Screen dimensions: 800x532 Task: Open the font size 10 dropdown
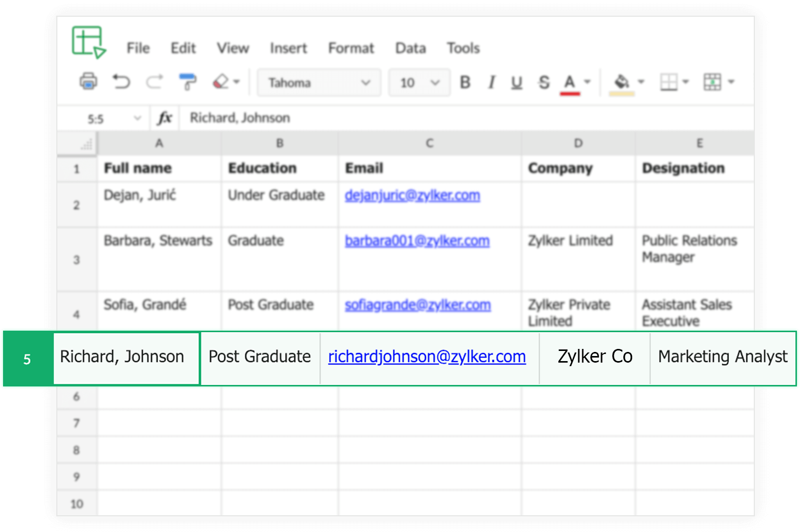(x=419, y=82)
